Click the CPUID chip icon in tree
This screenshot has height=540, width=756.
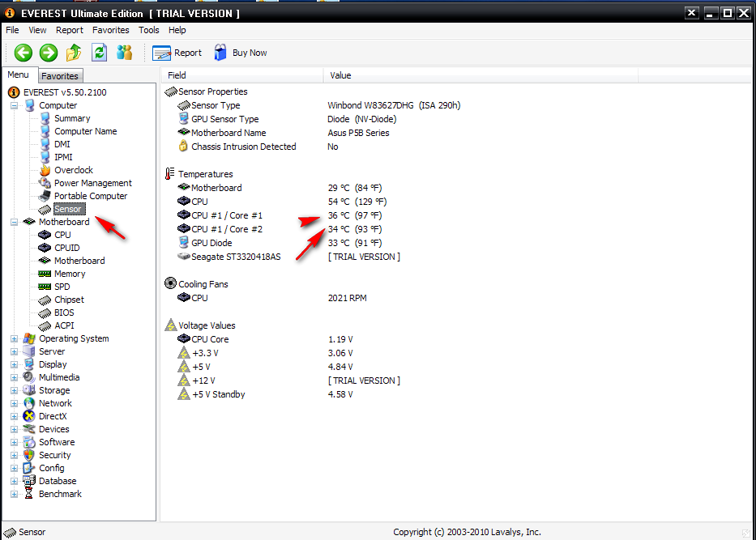pyautogui.click(x=45, y=248)
